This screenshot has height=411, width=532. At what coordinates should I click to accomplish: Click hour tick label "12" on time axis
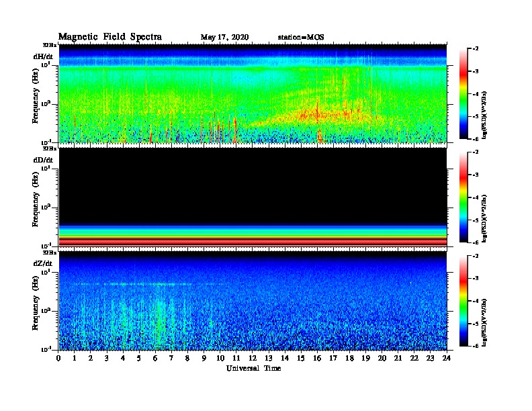pos(253,358)
